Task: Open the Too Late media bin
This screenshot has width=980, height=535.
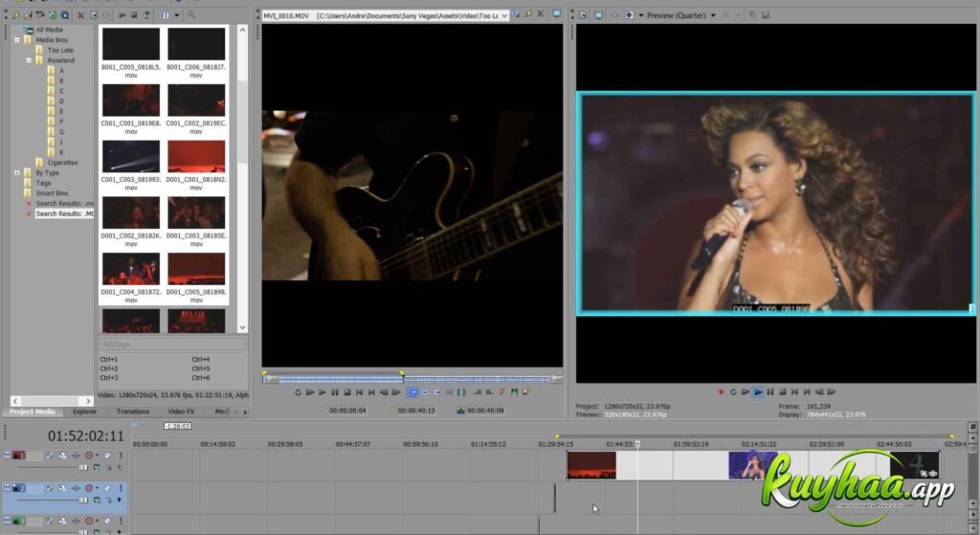Action: [60, 50]
